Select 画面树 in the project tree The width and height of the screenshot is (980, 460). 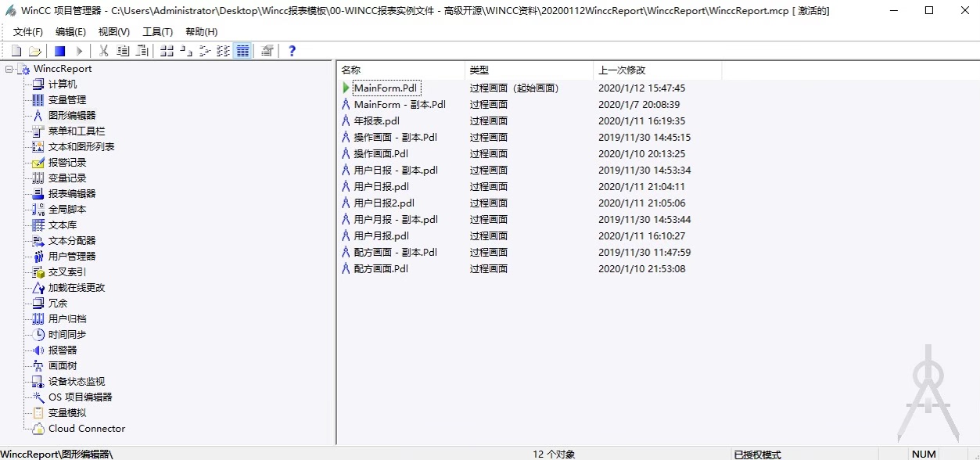pyautogui.click(x=63, y=366)
